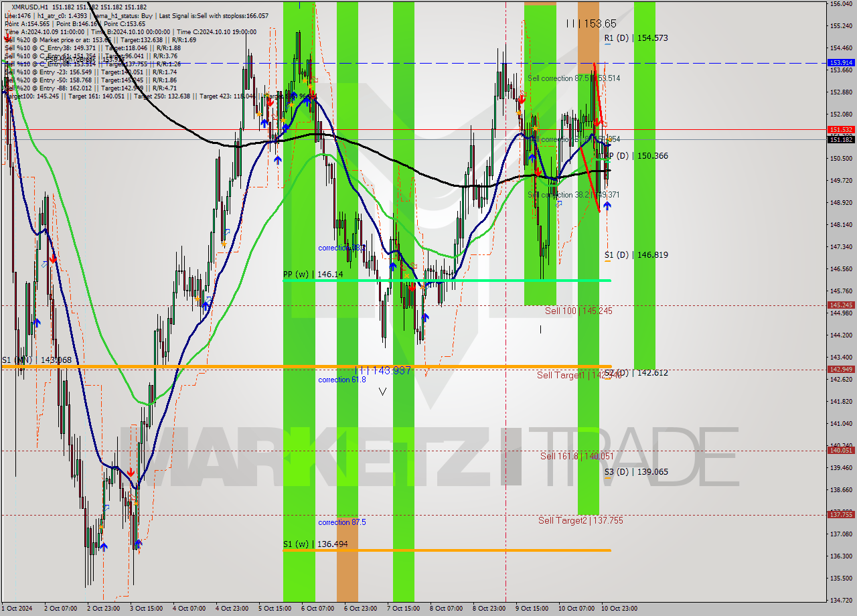
Task: Click the Sell Target1 | 142.949 label
Action: point(580,375)
